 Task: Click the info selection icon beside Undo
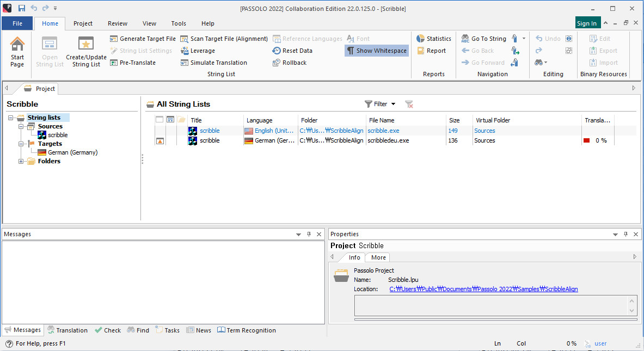(x=569, y=39)
